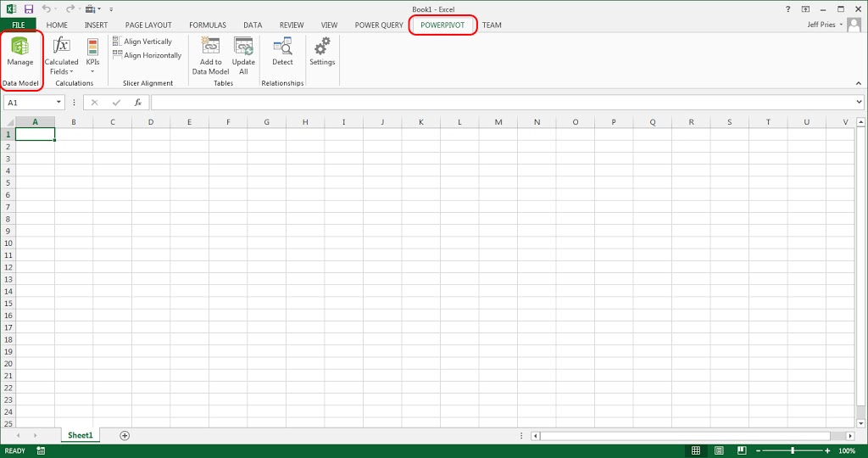Viewport: 868px width, 458px height.
Task: Open the Calculated Fields menu
Action: click(x=61, y=57)
